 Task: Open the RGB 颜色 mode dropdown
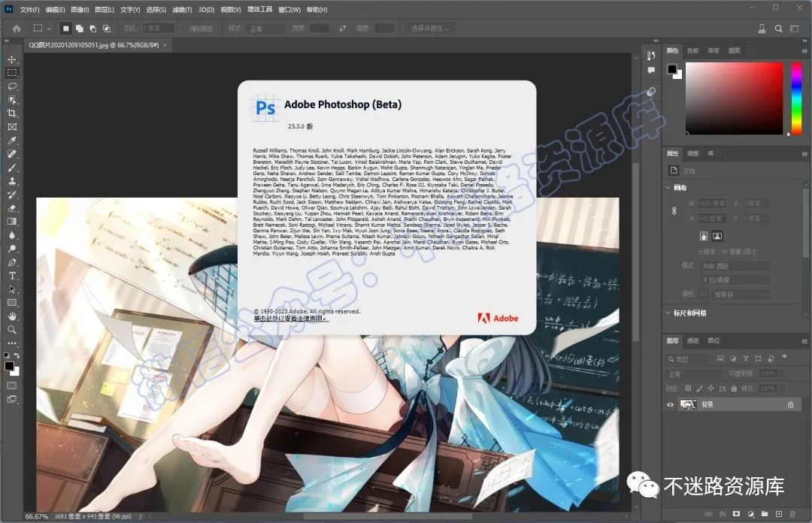pyautogui.click(x=735, y=266)
